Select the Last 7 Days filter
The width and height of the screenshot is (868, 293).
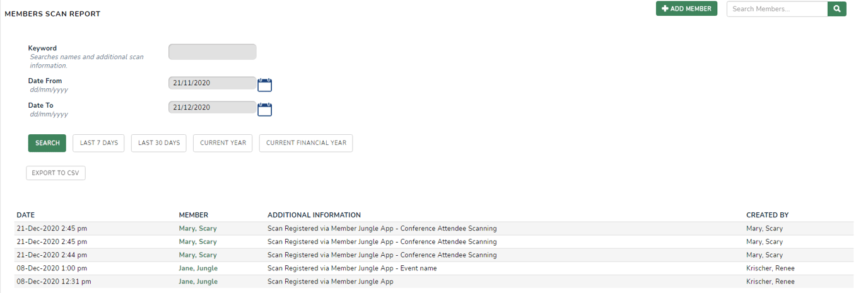tap(99, 143)
